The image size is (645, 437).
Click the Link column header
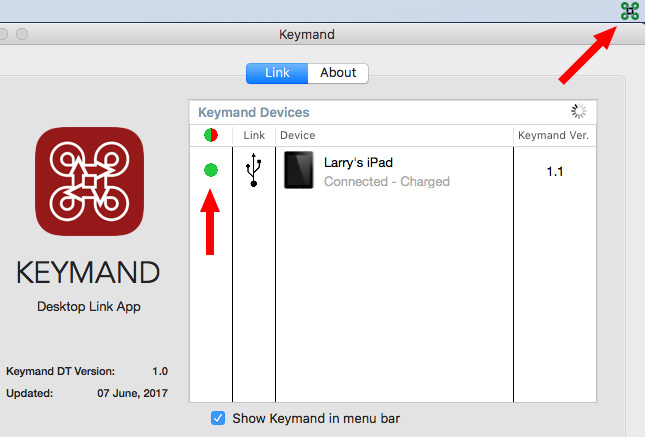(x=254, y=135)
